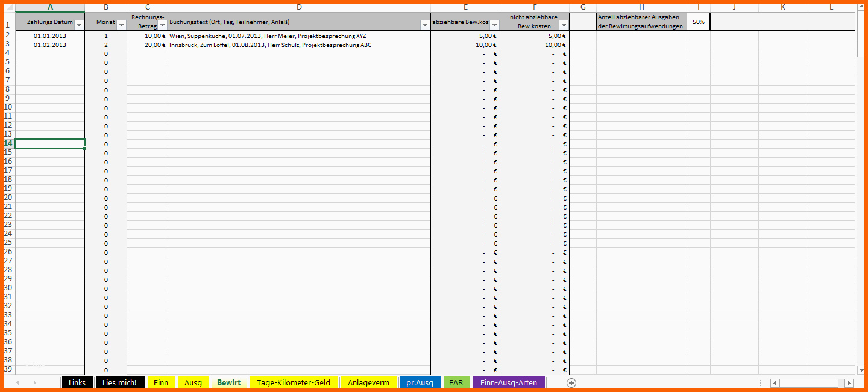
Task: Select the Innsbruck, Zum Löffel booking text cell
Action: [x=299, y=45]
